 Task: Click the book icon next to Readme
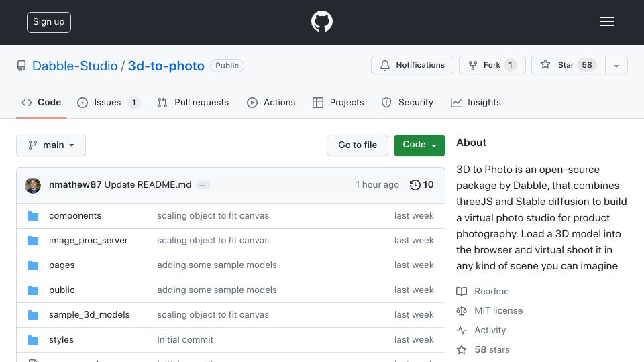[462, 292]
